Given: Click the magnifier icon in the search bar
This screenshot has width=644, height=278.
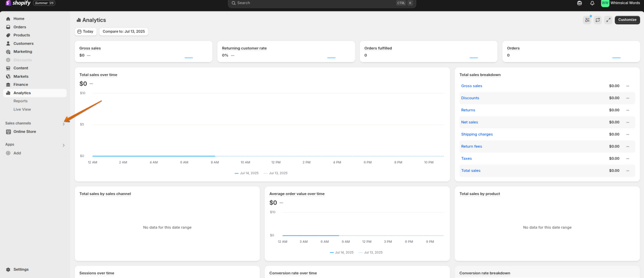Looking at the screenshot, I should (x=234, y=3).
